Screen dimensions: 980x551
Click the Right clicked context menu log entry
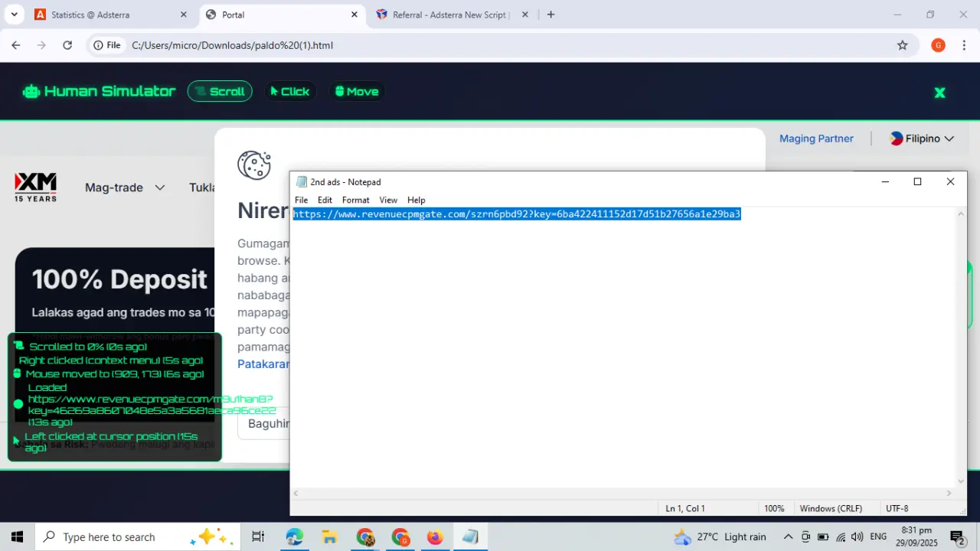[111, 360]
